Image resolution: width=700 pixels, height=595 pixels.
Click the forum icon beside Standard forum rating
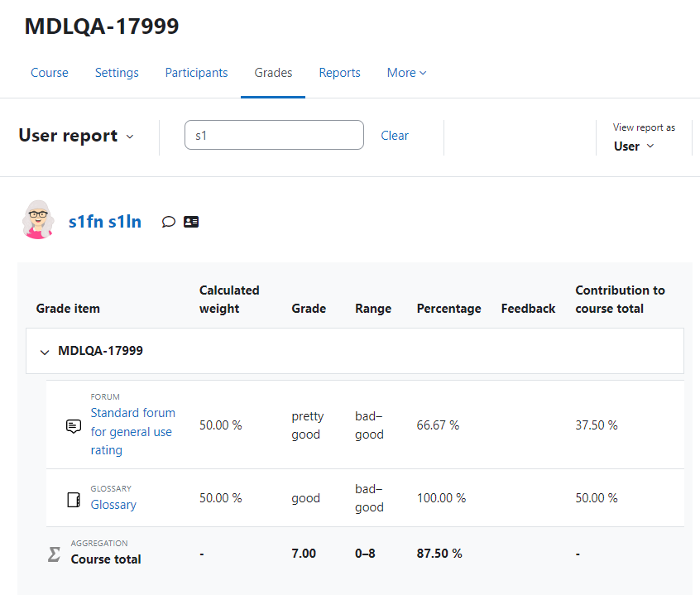point(74,426)
